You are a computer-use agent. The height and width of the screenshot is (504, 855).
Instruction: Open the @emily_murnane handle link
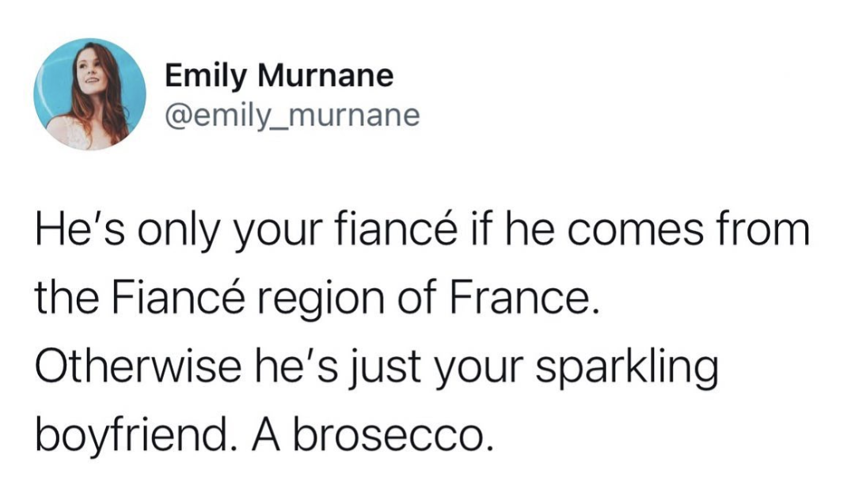click(292, 115)
